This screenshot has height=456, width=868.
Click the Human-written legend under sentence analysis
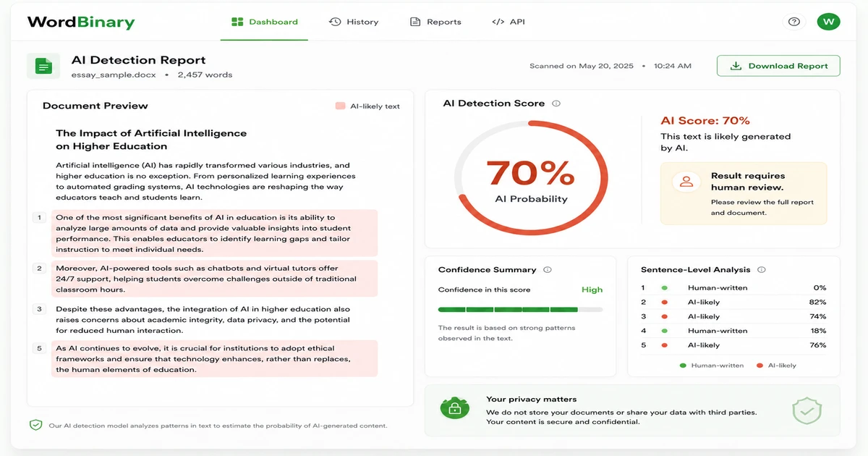pyautogui.click(x=712, y=366)
